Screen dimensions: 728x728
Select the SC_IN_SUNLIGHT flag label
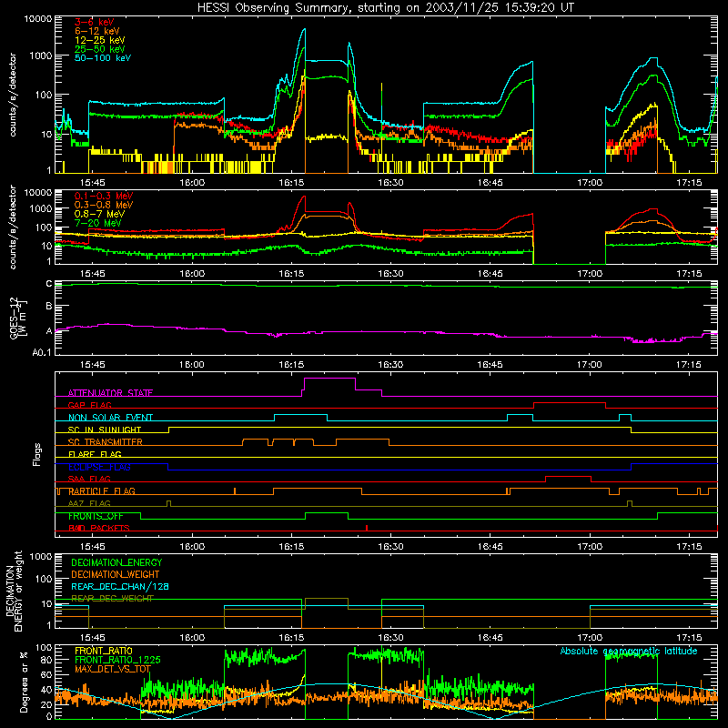105,430
